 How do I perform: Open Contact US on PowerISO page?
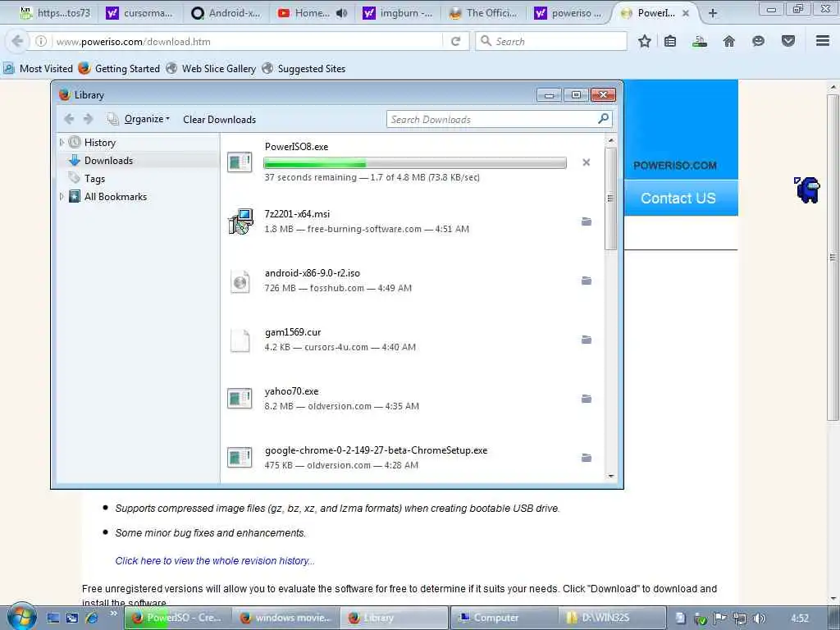tap(680, 199)
